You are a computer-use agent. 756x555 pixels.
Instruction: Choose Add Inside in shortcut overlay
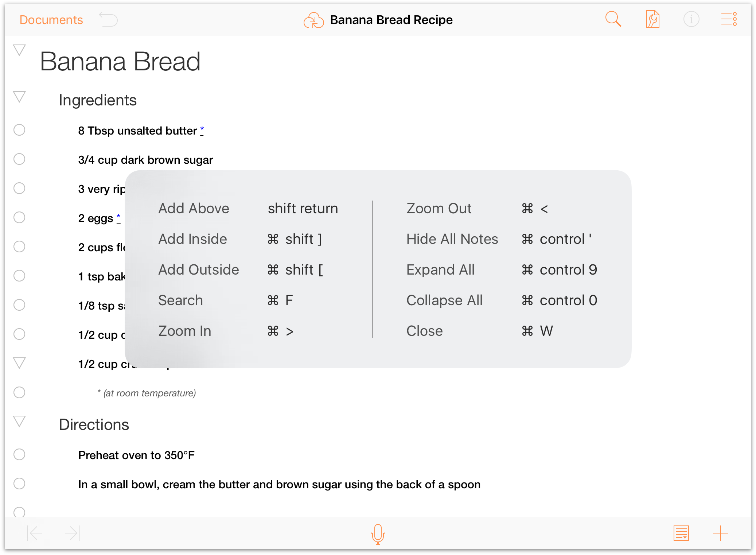[x=192, y=239]
